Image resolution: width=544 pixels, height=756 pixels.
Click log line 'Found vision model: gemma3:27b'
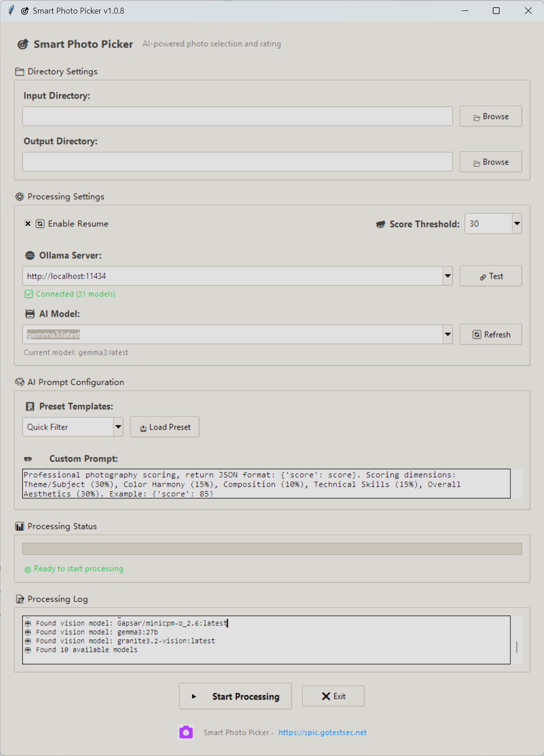pos(97,632)
